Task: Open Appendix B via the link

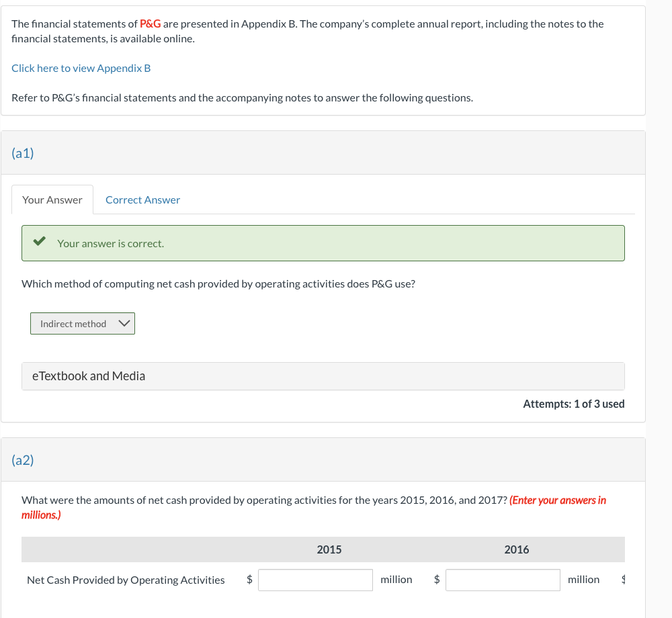Action: (x=81, y=68)
